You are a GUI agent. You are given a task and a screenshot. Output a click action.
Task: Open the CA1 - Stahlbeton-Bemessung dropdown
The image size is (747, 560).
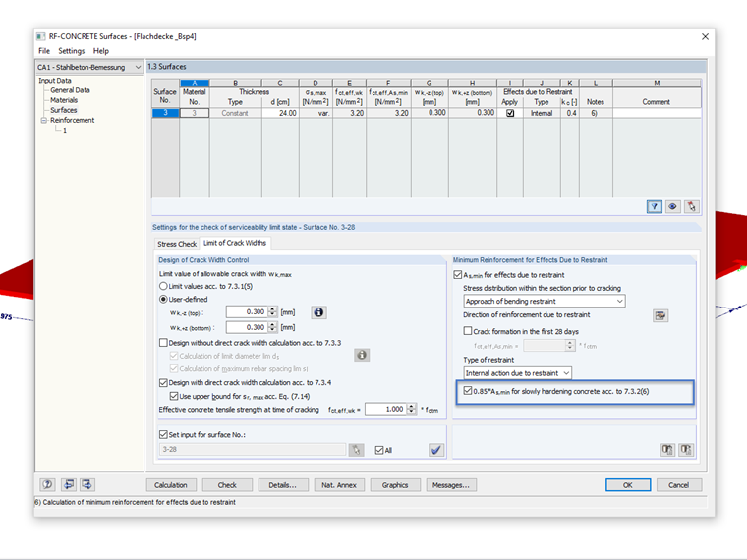tap(89, 67)
